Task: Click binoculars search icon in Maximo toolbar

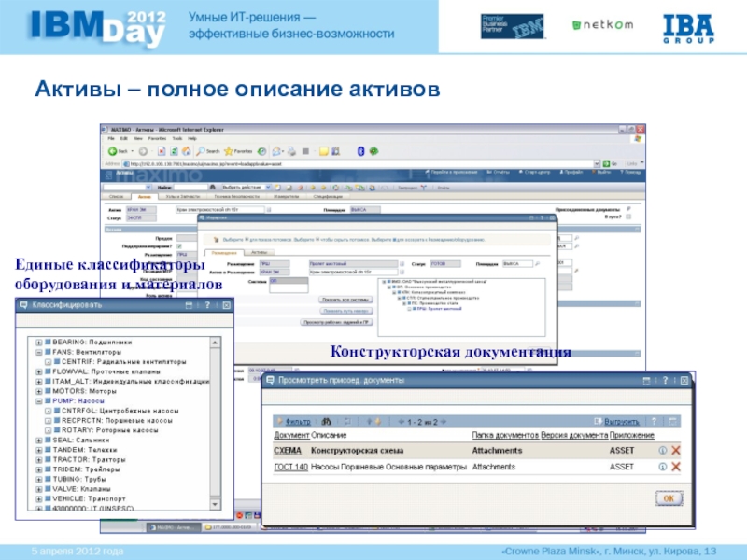Action: point(213,188)
